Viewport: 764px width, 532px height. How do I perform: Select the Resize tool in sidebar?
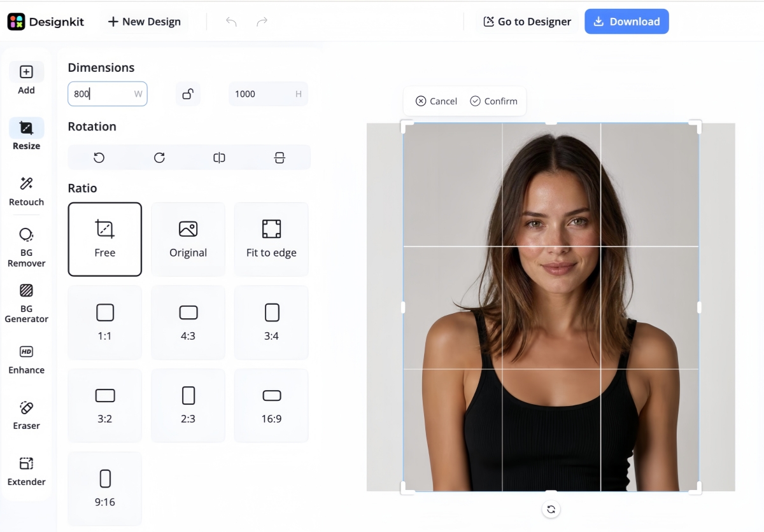pos(26,134)
